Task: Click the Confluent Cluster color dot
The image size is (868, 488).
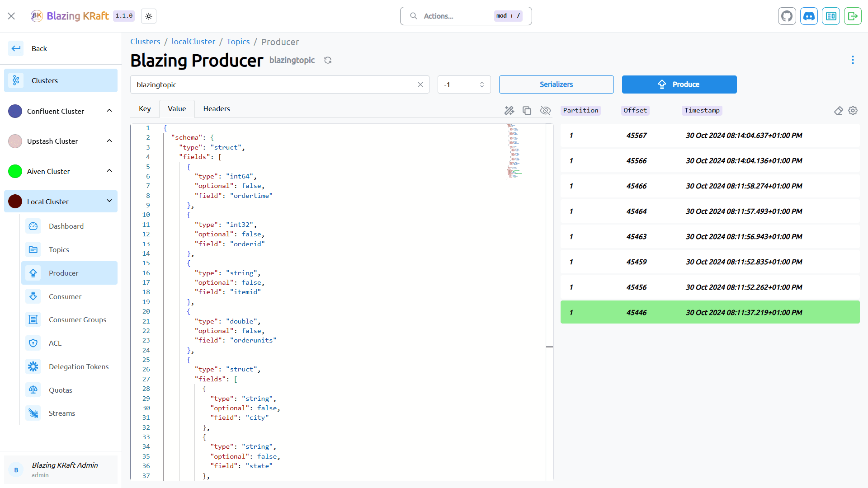Action: point(15,111)
